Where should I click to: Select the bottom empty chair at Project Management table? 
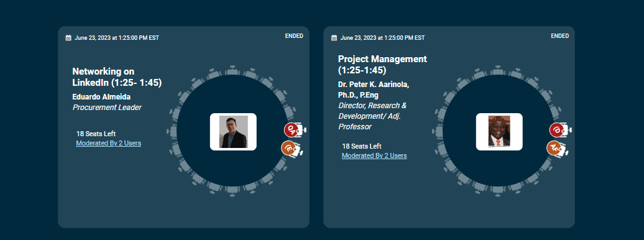[x=498, y=191]
